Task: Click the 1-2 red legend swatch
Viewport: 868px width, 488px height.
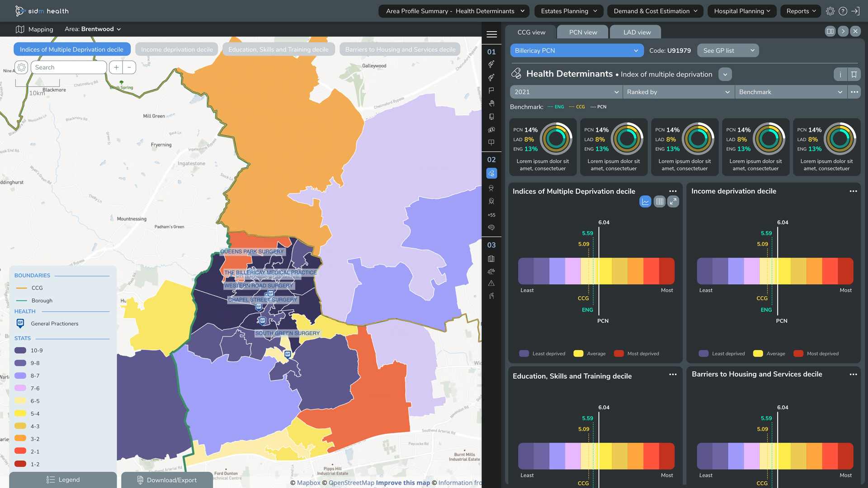Action: pyautogui.click(x=20, y=464)
